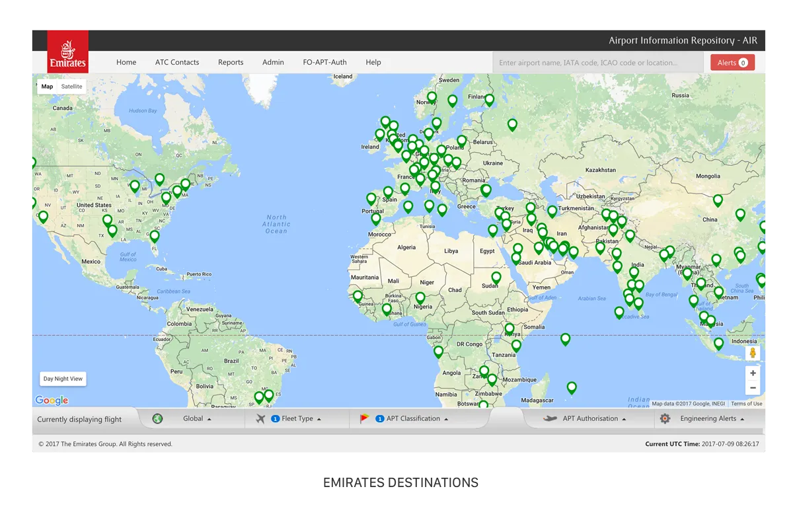Toggle the Day Night View
The image size is (793, 532).
pos(63,379)
